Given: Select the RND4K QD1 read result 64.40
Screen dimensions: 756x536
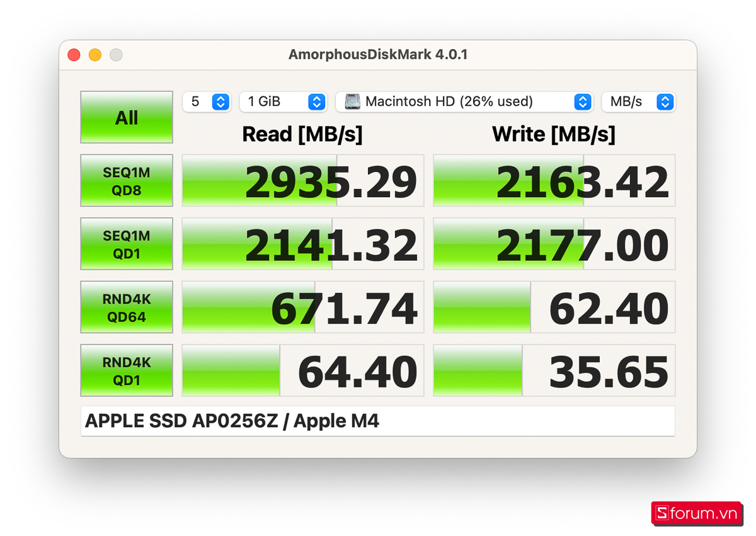Looking at the screenshot, I should tap(303, 370).
